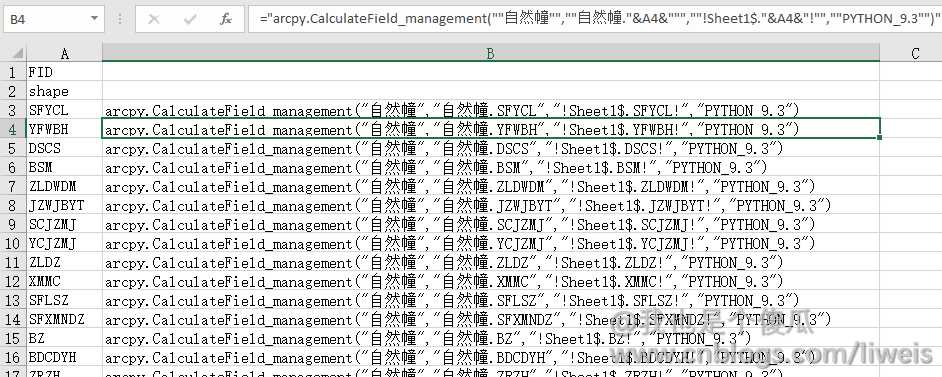Click the SFYCL arcpy formula cell in column B
This screenshot has width=942, height=377.
(x=491, y=110)
